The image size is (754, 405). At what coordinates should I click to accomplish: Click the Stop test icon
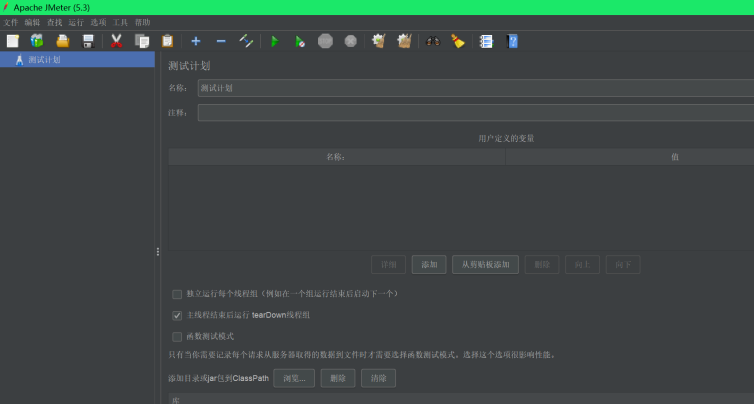326,41
